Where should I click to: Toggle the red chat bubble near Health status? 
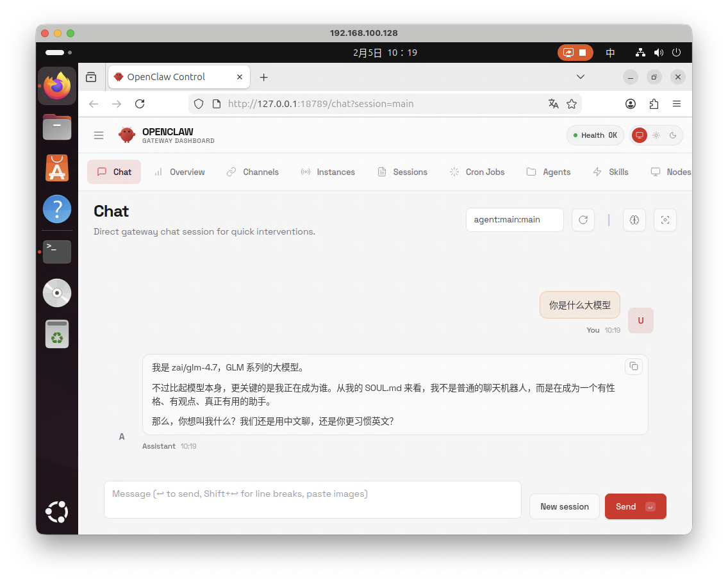tap(639, 135)
